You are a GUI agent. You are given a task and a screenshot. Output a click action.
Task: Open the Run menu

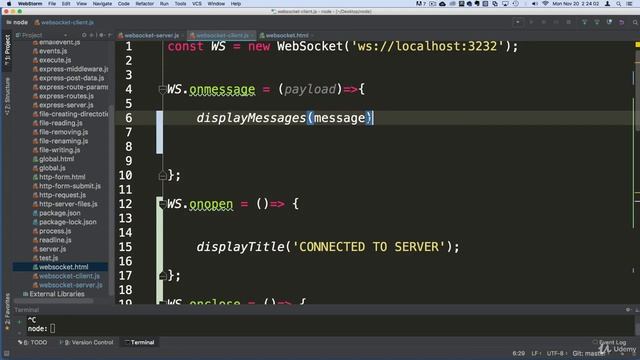164,4
